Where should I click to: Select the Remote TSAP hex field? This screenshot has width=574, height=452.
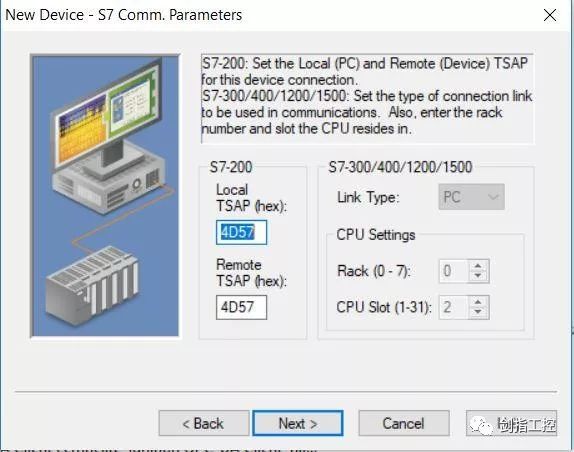241,307
